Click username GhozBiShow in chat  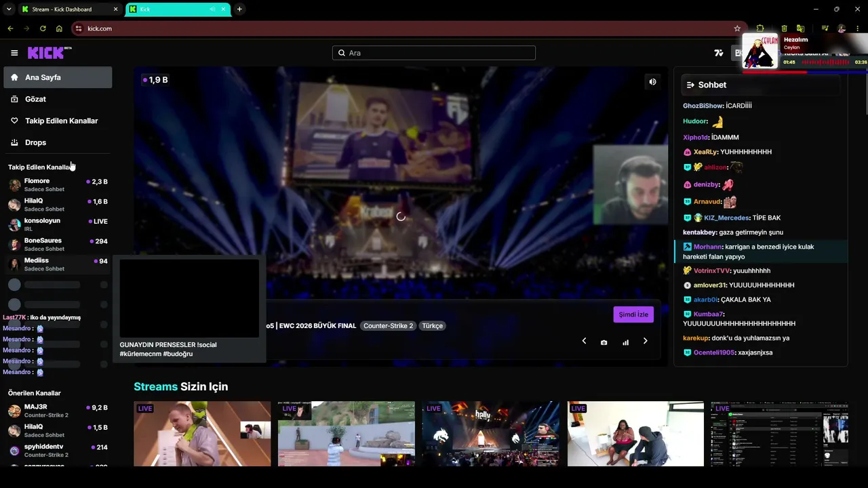[703, 106]
